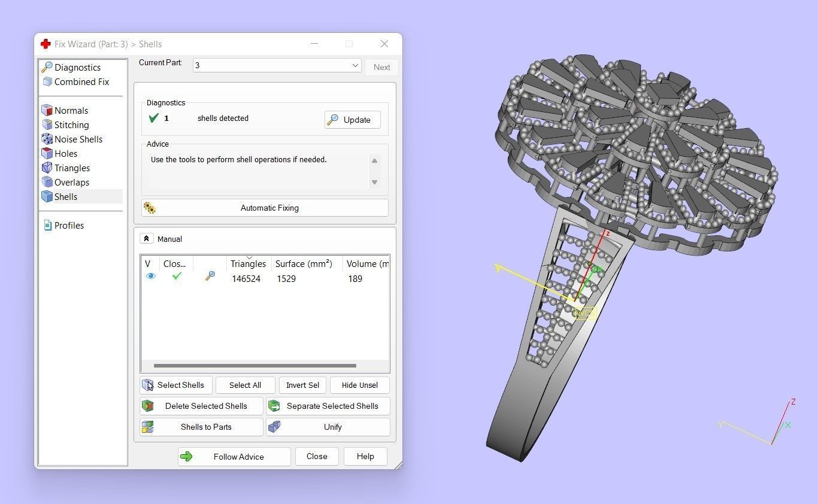
Task: Update the shell diagnostics
Action: (x=353, y=120)
